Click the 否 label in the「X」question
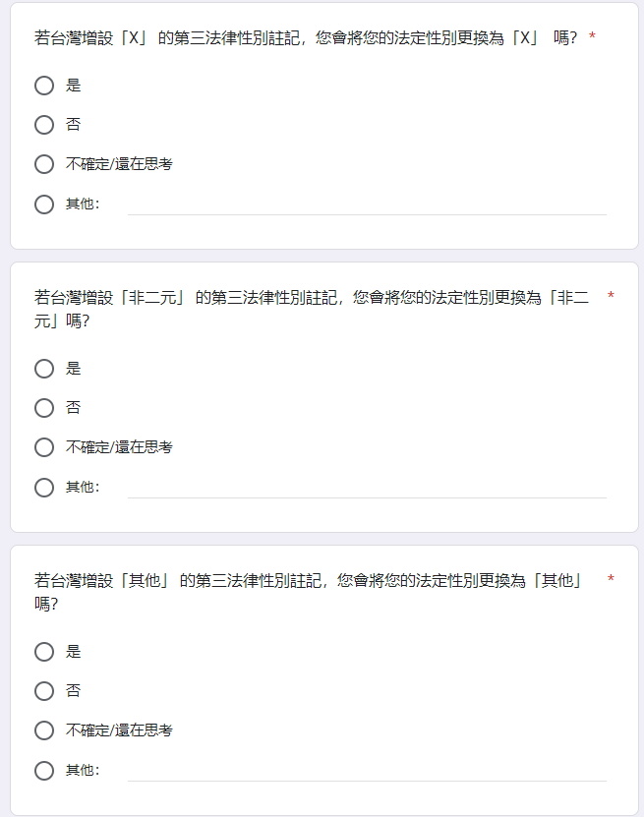The height and width of the screenshot is (817, 644). click(x=74, y=125)
